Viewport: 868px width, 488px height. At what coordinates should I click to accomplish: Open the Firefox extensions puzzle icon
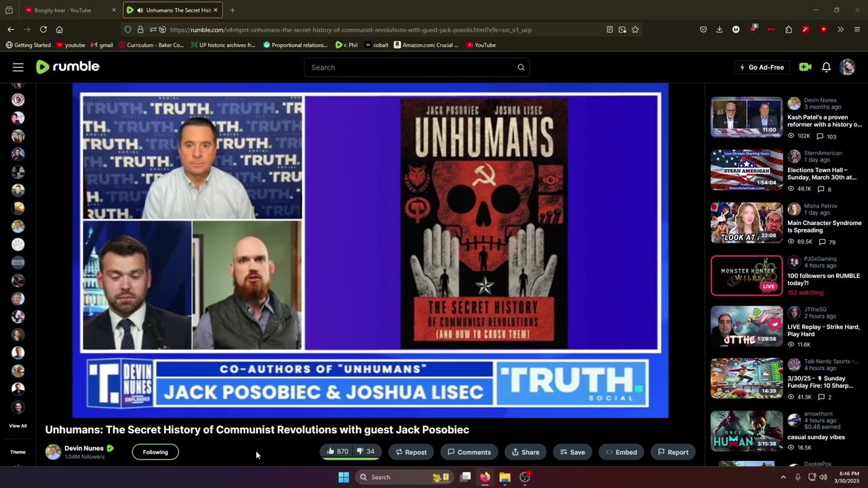click(x=789, y=29)
